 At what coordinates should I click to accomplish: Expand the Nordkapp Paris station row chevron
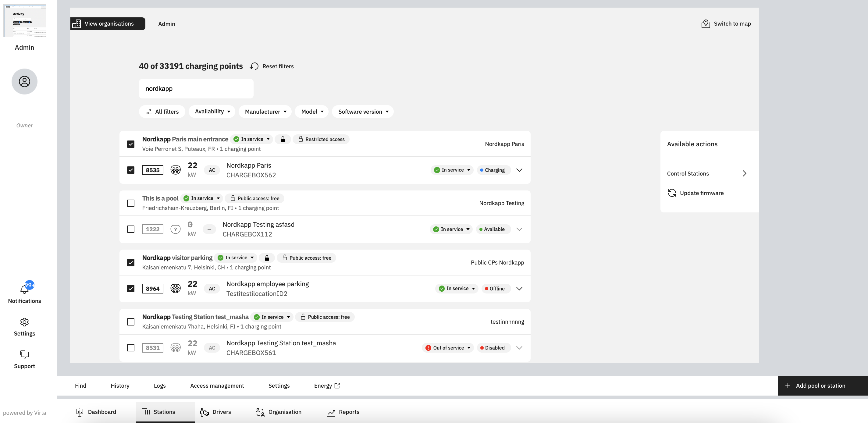[x=519, y=170]
